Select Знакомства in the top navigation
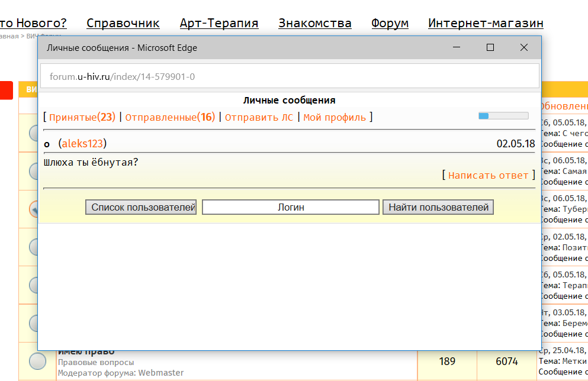588x381 pixels. pyautogui.click(x=314, y=23)
